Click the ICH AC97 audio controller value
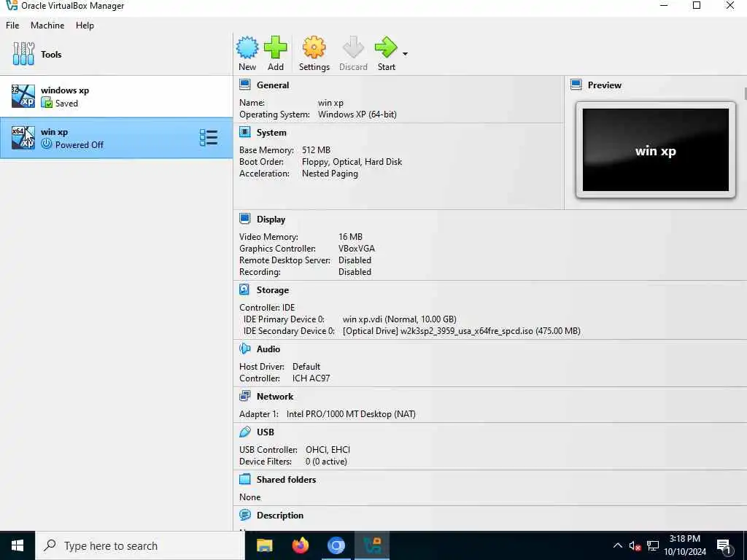747x560 pixels. 311,378
